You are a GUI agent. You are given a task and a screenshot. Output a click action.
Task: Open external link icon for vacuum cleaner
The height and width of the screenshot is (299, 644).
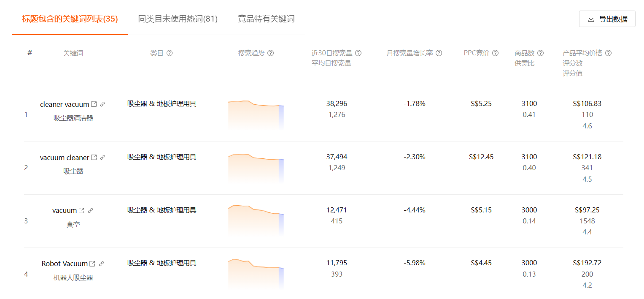[x=94, y=157]
